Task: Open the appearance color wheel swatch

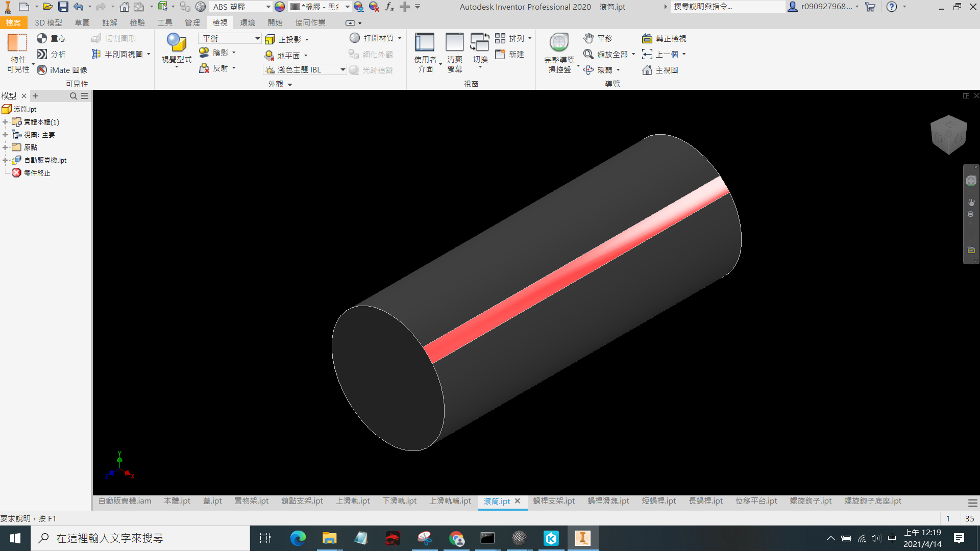Action: 279,7
